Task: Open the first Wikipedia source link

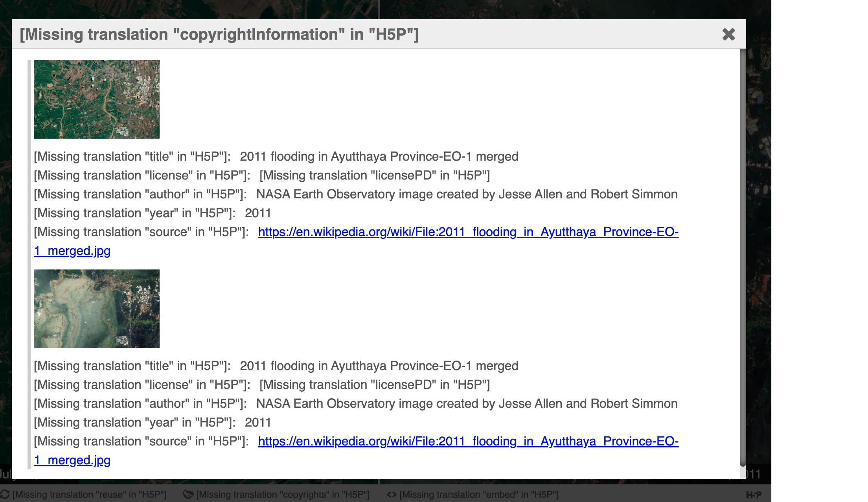Action: (468, 232)
